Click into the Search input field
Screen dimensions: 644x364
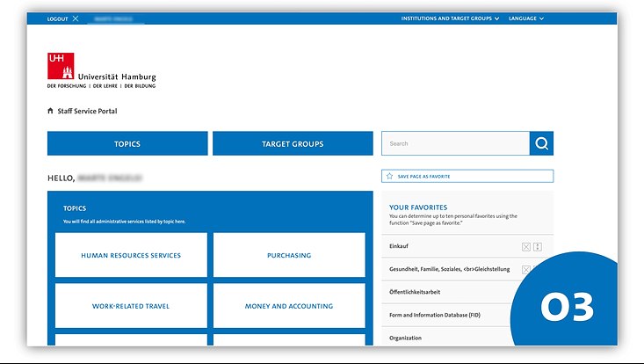coord(455,143)
